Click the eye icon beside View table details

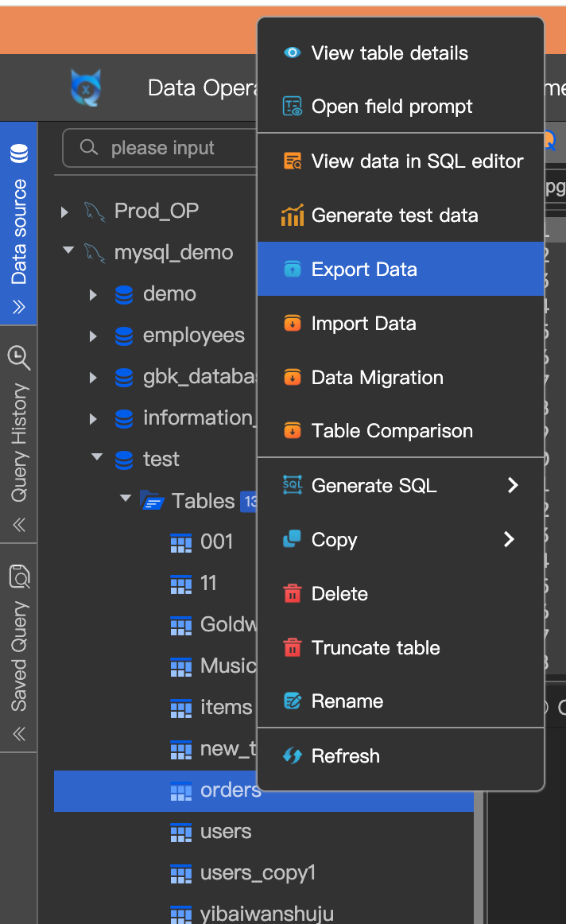tap(293, 53)
